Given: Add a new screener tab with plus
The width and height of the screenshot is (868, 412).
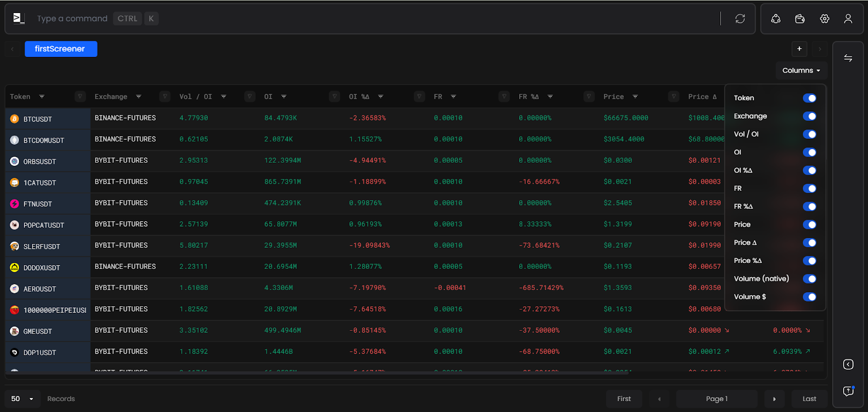Looking at the screenshot, I should pos(799,49).
